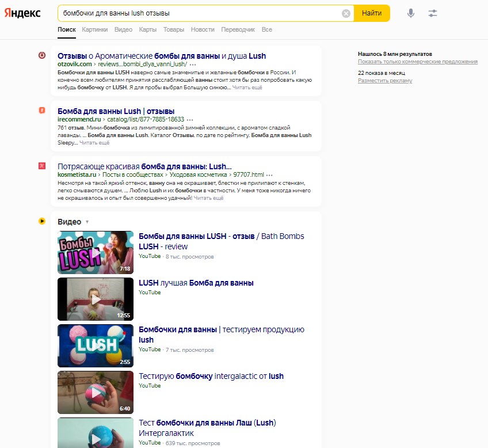Open the irecommend.ru domain link
The width and height of the screenshot is (488, 448).
[79, 119]
